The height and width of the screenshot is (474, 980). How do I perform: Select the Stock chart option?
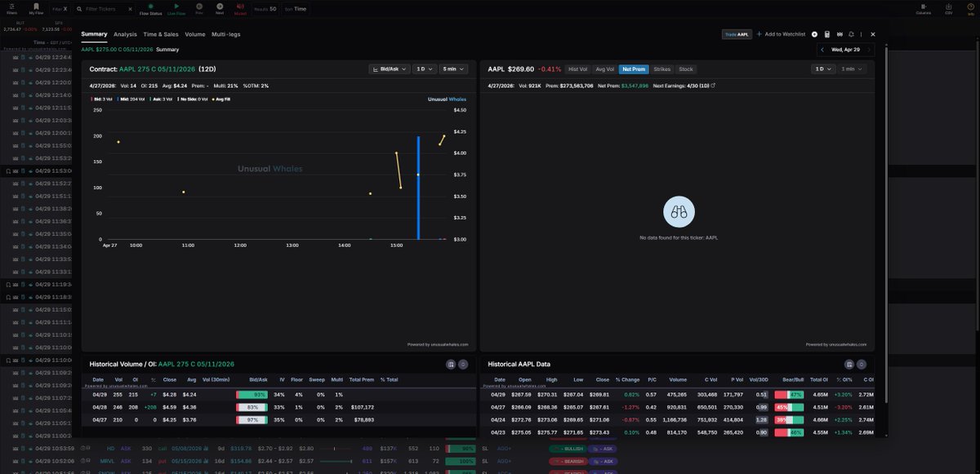point(686,69)
